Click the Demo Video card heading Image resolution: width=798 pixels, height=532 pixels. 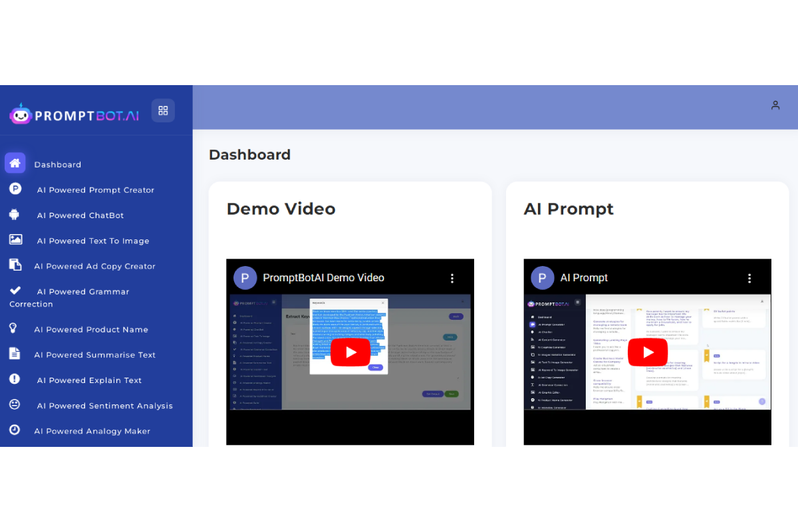coord(281,209)
